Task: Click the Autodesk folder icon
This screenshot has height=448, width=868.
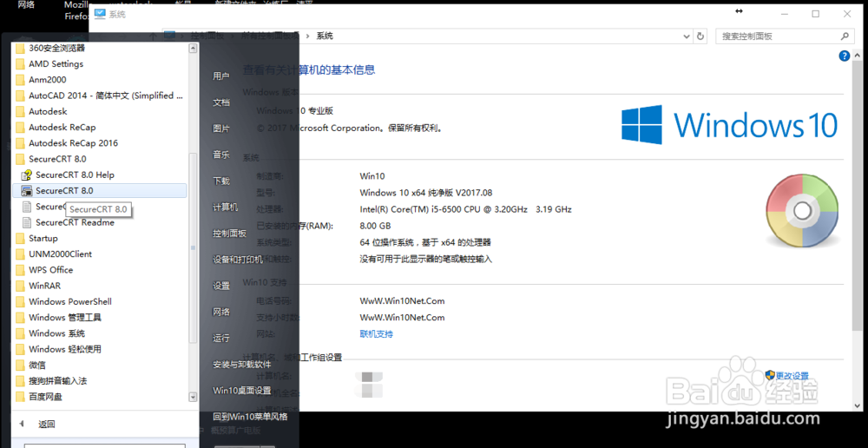Action: pos(20,111)
